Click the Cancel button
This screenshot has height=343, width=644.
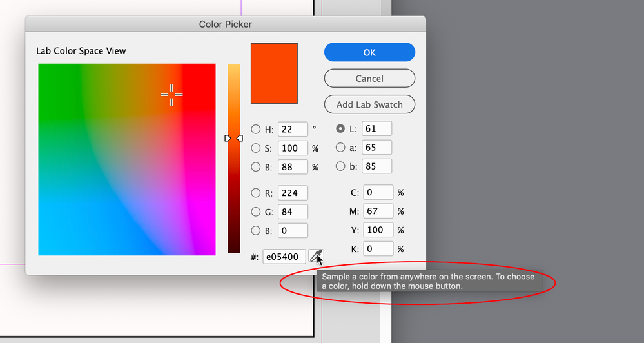tap(369, 79)
